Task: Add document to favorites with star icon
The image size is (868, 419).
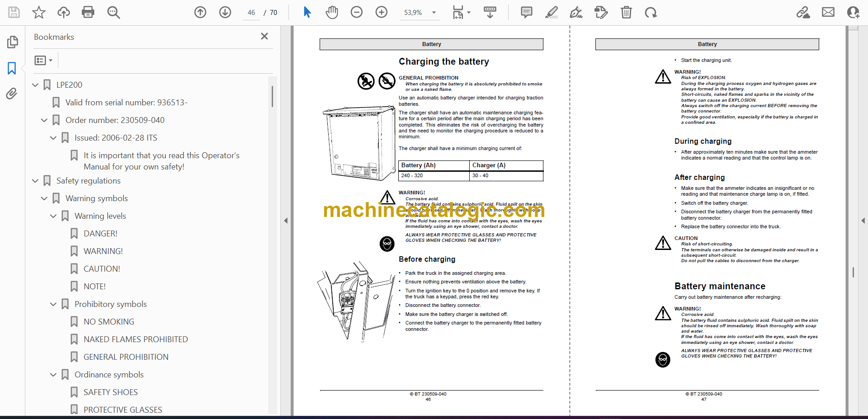Action: [39, 12]
